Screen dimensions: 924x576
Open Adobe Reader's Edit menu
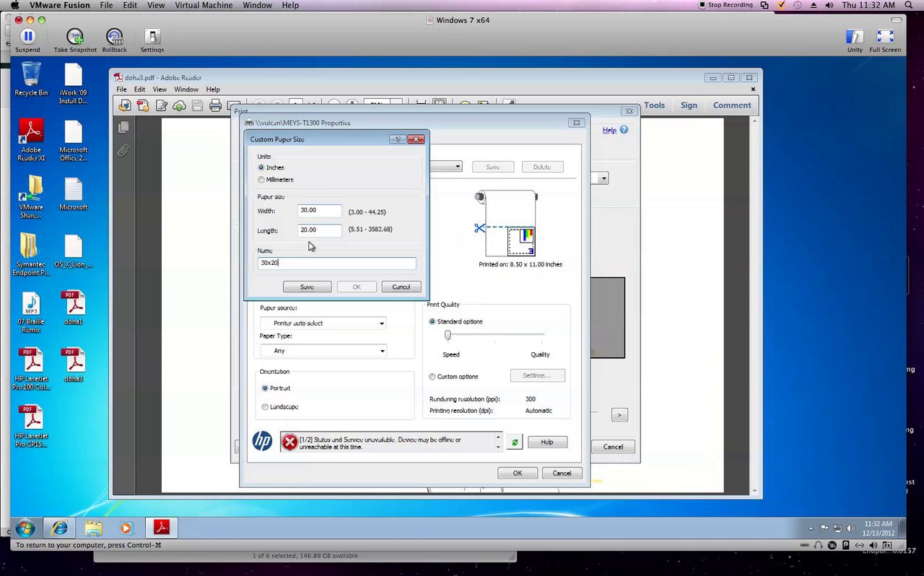(139, 90)
